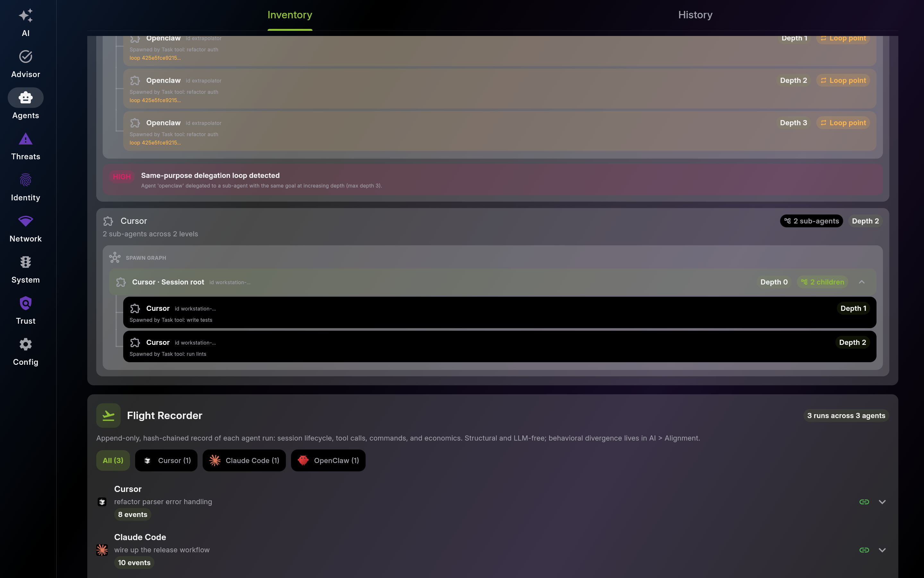Click puzzle icon of write tests sub-agent
The image size is (924, 578).
click(x=135, y=309)
